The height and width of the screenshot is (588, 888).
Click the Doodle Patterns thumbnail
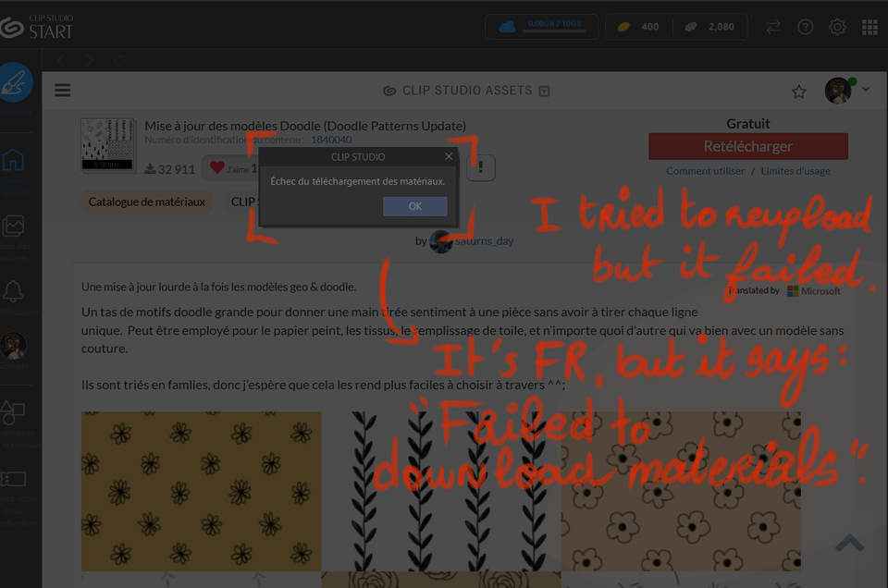click(x=109, y=145)
